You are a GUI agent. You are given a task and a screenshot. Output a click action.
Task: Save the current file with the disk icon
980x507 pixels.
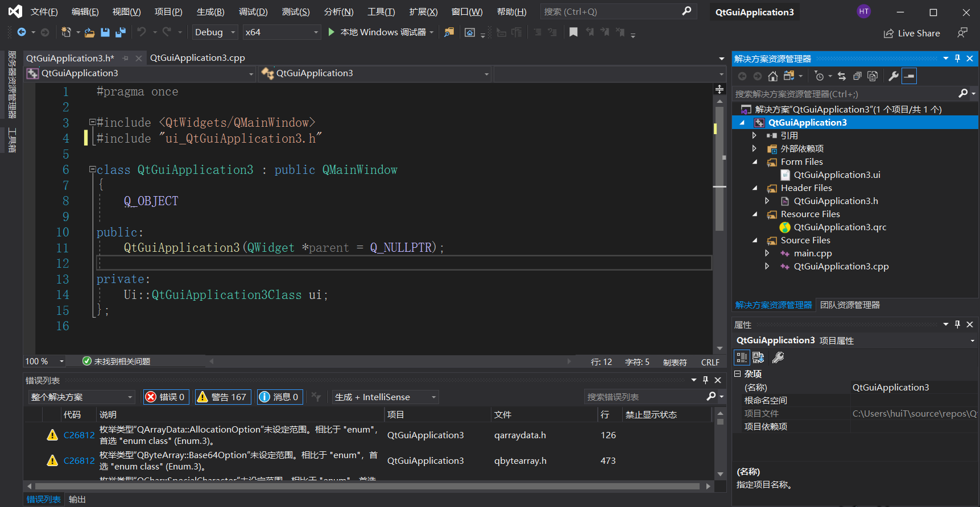105,32
